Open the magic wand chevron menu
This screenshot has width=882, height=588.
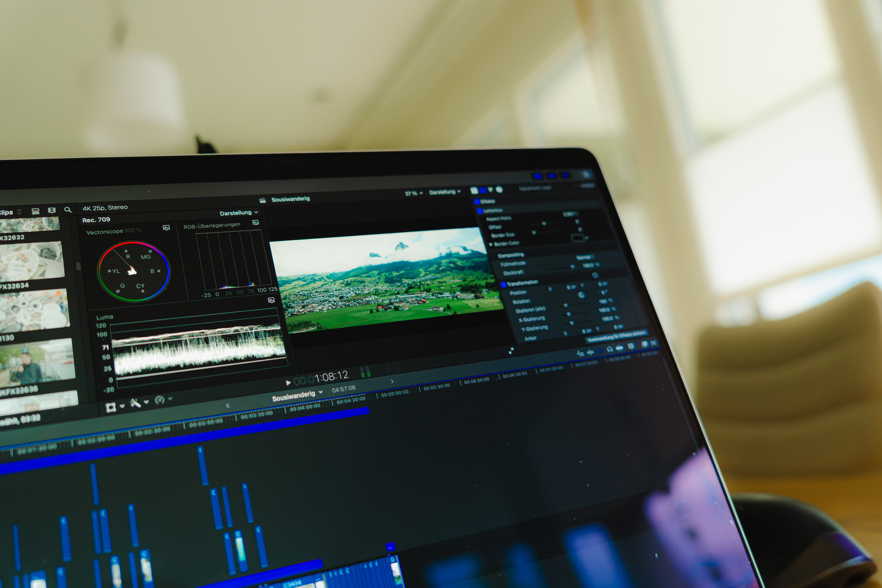pyautogui.click(x=146, y=402)
